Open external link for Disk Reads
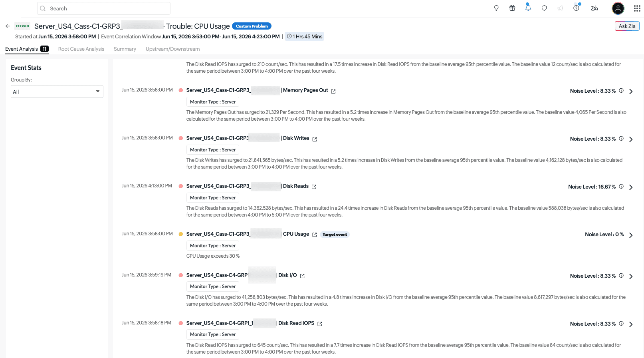 click(x=314, y=187)
